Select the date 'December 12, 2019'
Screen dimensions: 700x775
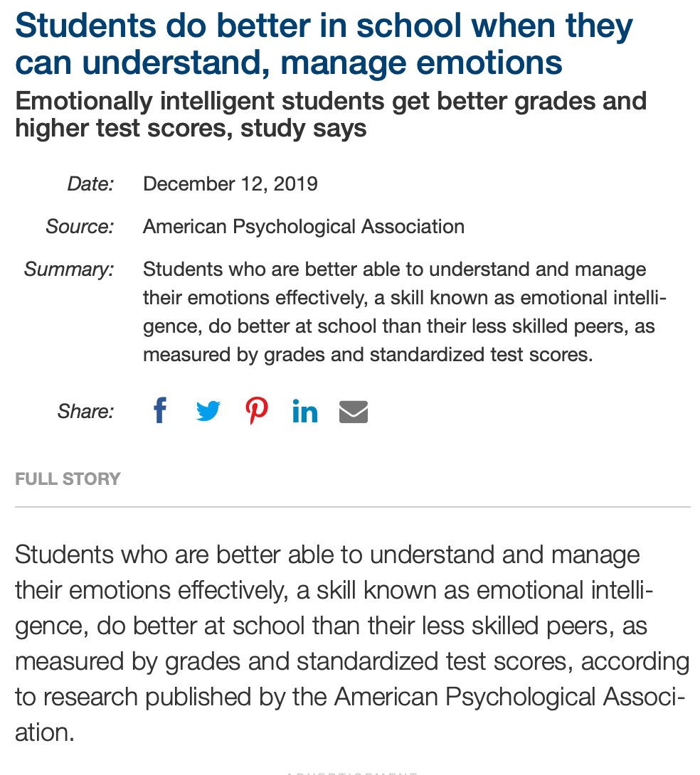pos(230,184)
